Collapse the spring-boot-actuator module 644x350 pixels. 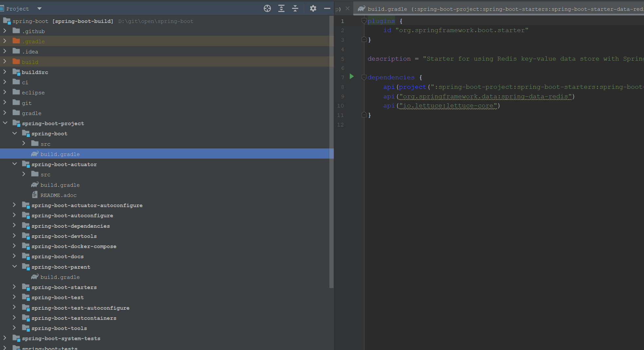coord(14,164)
